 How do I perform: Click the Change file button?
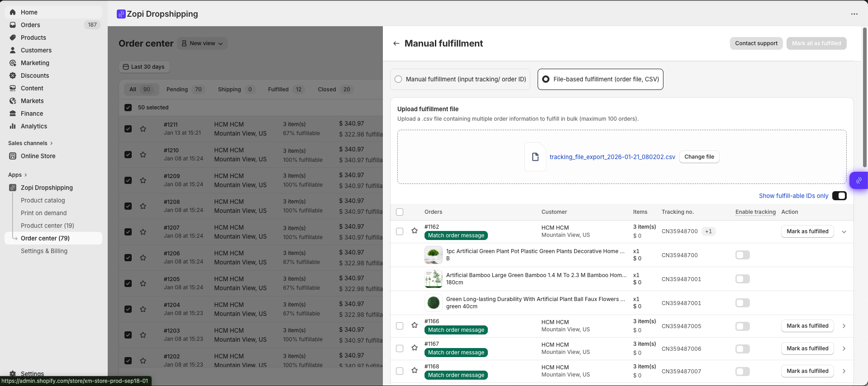(699, 157)
